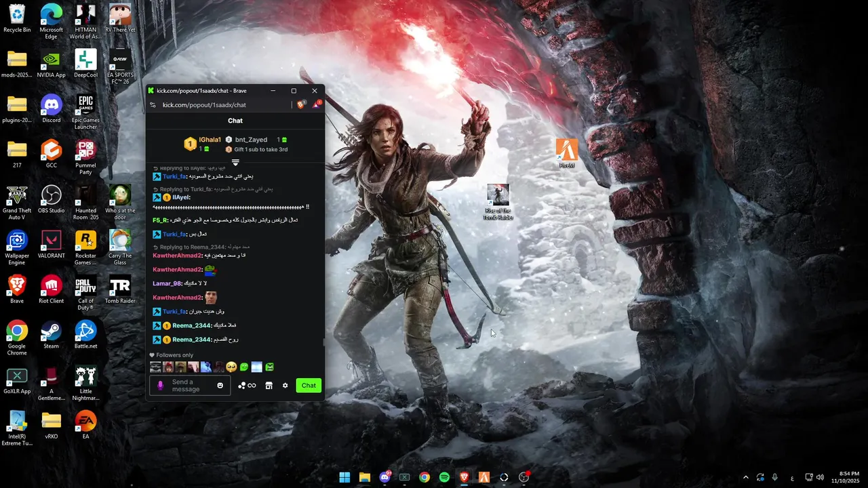Open Battle.net desktop shortcut

tap(85, 335)
